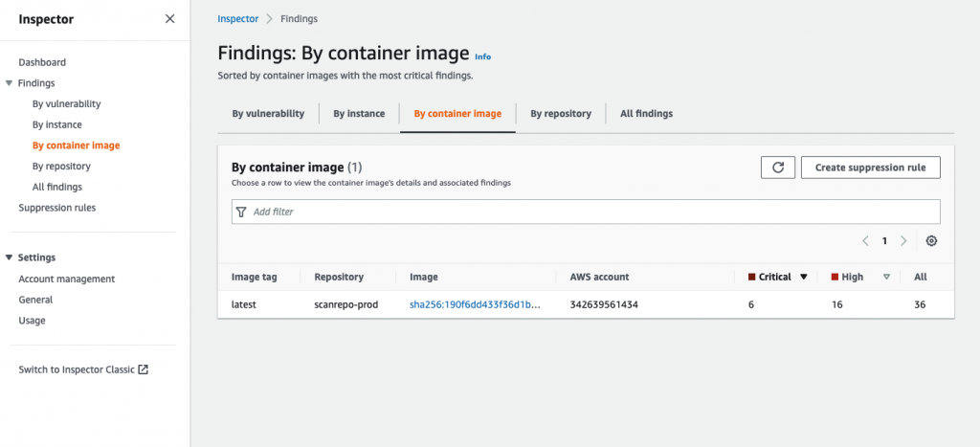This screenshot has height=447, width=980.
Task: Switch to the By vulnerability tab
Action: (x=268, y=114)
